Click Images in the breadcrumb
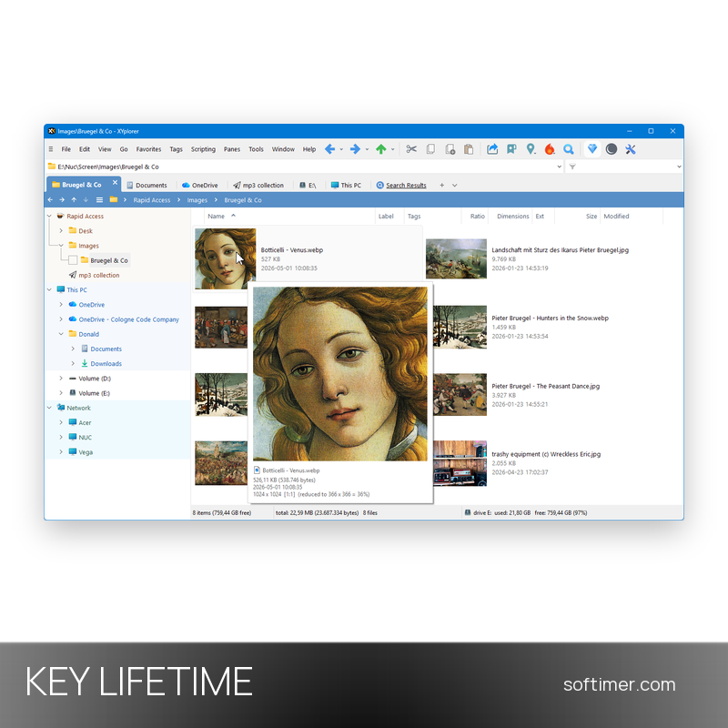Viewport: 728px width, 728px height. [x=197, y=200]
